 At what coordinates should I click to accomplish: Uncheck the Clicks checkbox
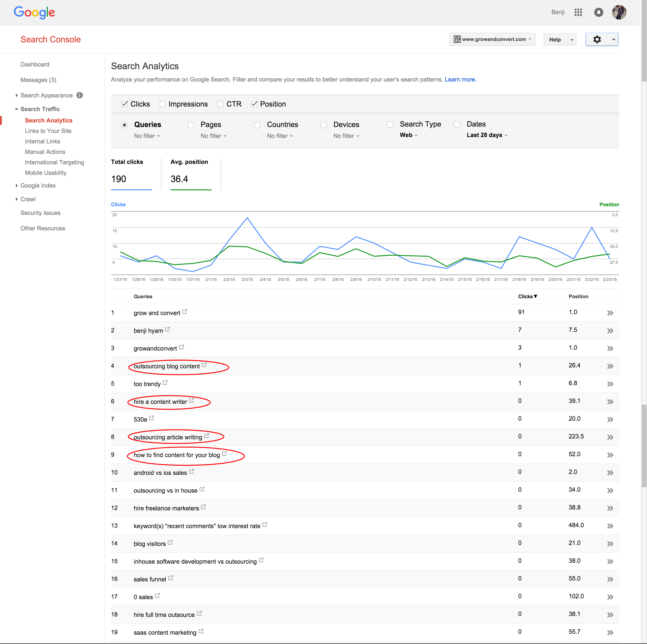(125, 104)
